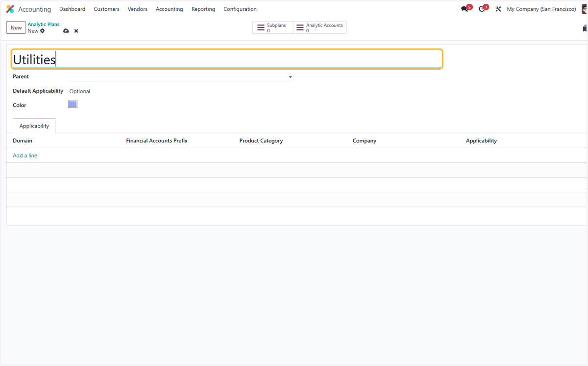Pick a color from the Color swatch
588x366 pixels.
[73, 104]
